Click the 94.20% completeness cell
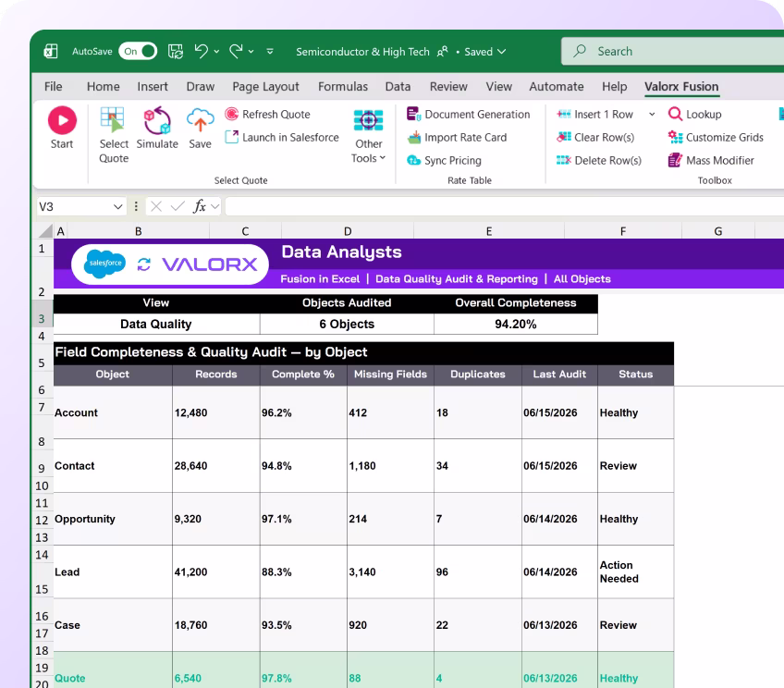Screen dimensions: 784x688 point(516,324)
